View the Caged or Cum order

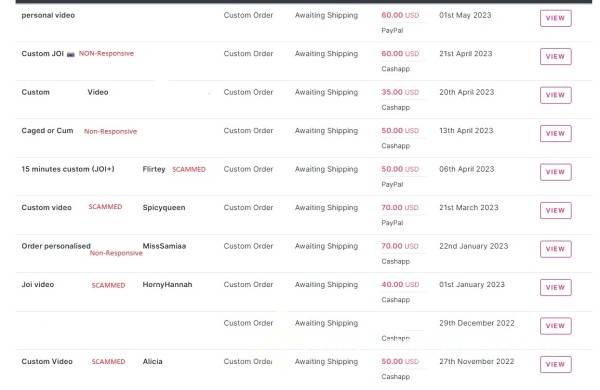556,133
